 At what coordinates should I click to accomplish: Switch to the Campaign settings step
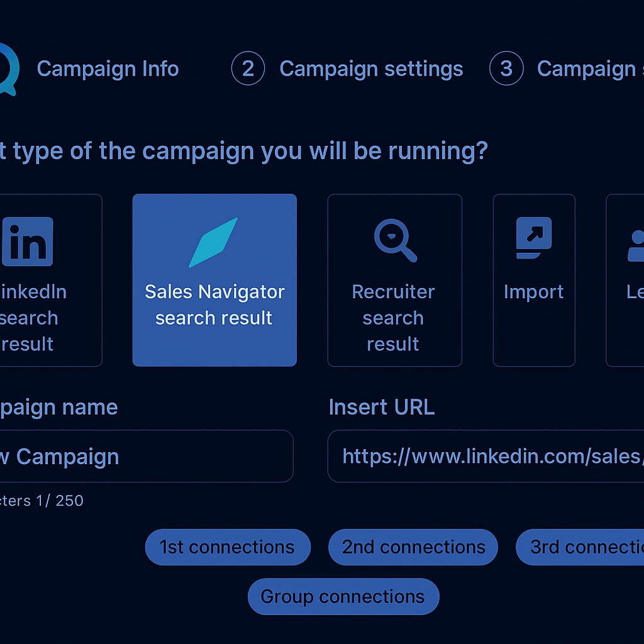pyautogui.click(x=371, y=69)
